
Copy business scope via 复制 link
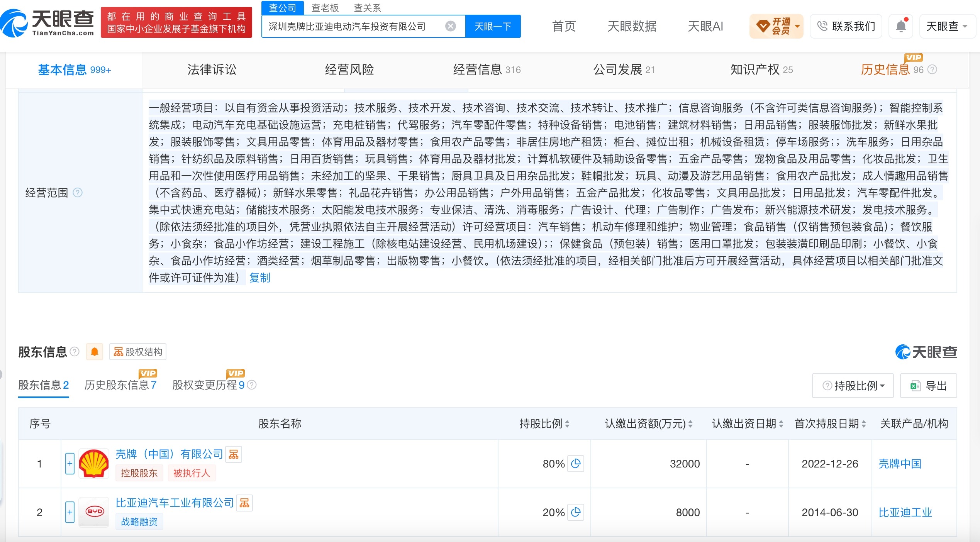260,278
